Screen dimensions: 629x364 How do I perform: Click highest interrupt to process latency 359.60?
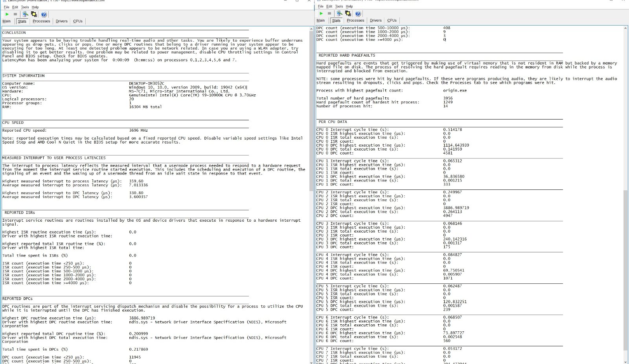point(136,181)
